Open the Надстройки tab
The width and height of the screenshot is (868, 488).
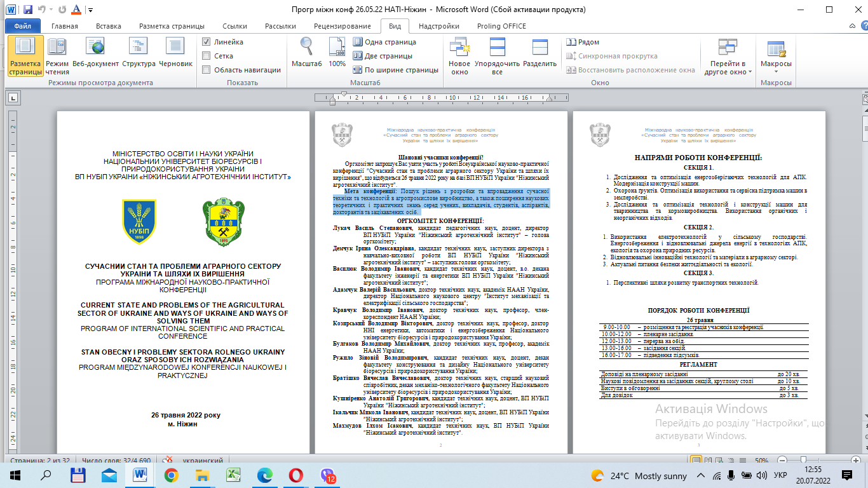pos(439,26)
